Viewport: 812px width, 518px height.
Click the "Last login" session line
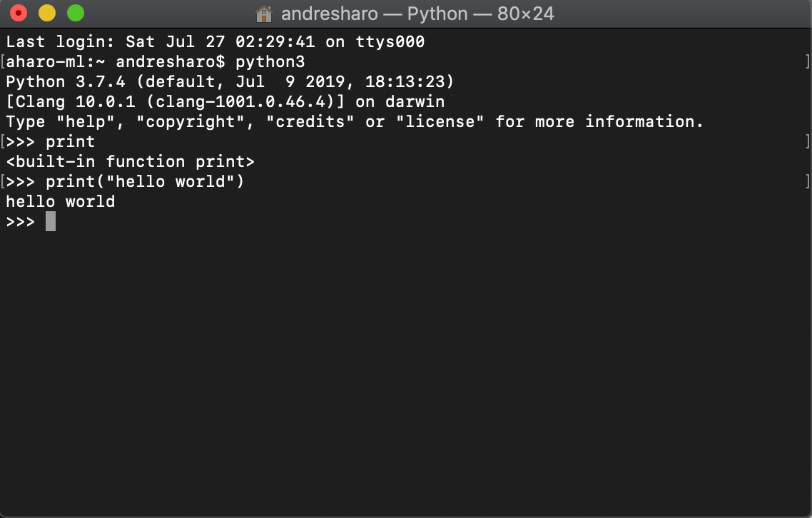[x=214, y=41]
